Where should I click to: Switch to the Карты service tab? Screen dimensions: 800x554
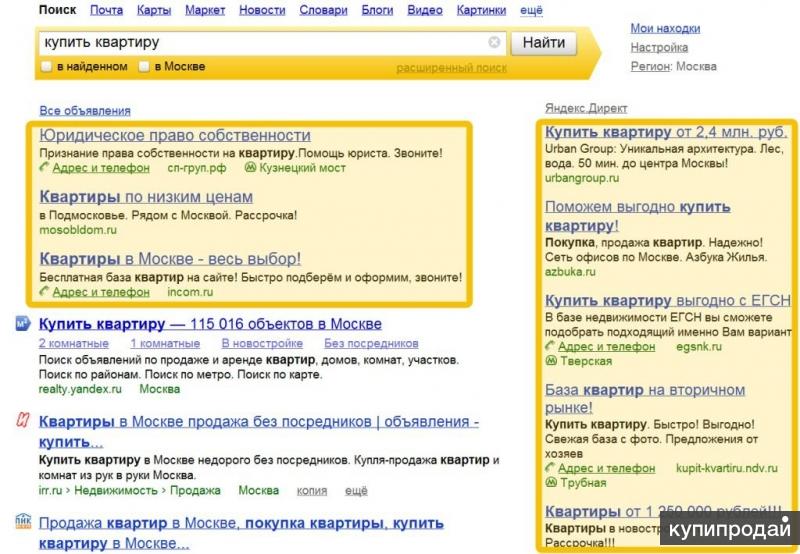[154, 10]
